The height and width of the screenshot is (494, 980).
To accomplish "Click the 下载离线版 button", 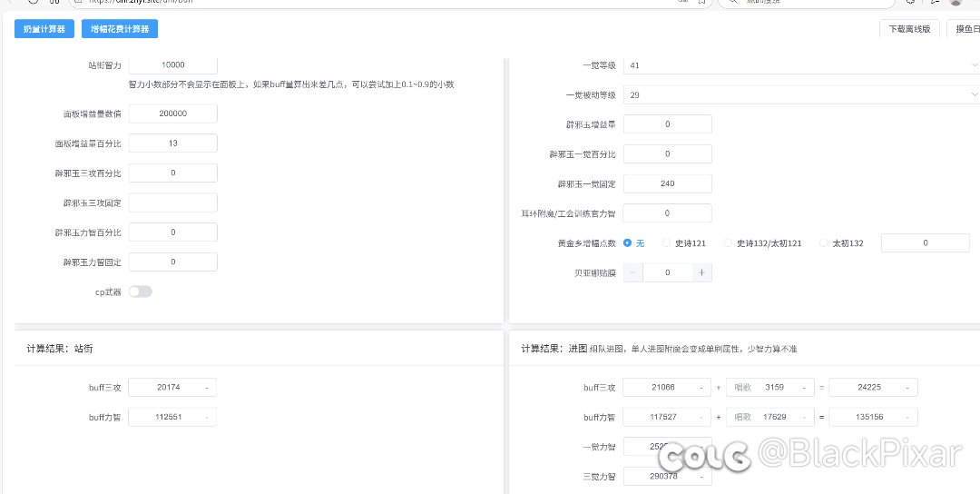I will [x=909, y=29].
